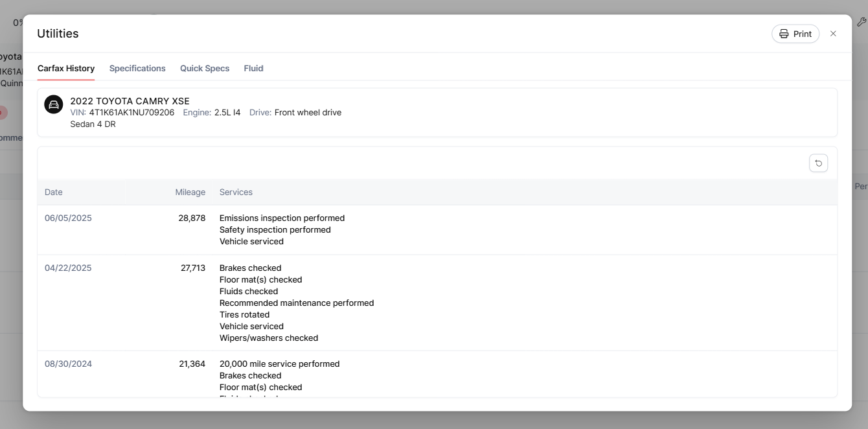Click '20,000 mile service performed' line
868x429 pixels.
[x=279, y=364]
